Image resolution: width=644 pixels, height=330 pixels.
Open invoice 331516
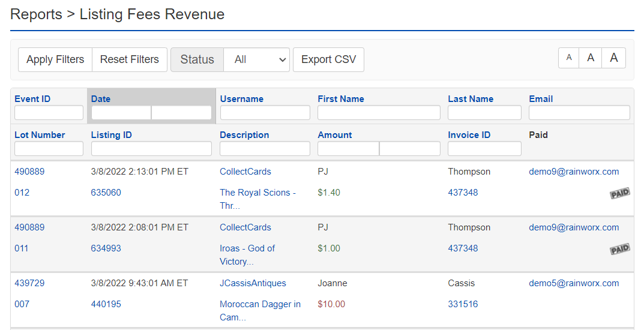coord(463,304)
